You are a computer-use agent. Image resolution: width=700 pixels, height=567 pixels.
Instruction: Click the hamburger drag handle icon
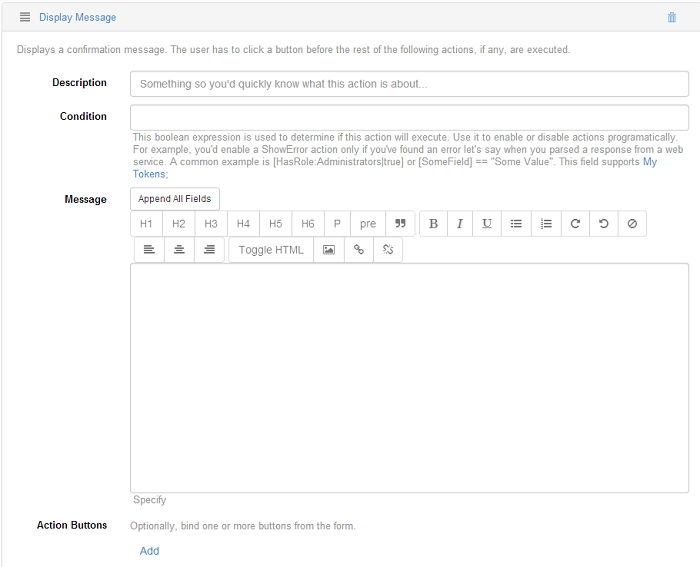(25, 17)
